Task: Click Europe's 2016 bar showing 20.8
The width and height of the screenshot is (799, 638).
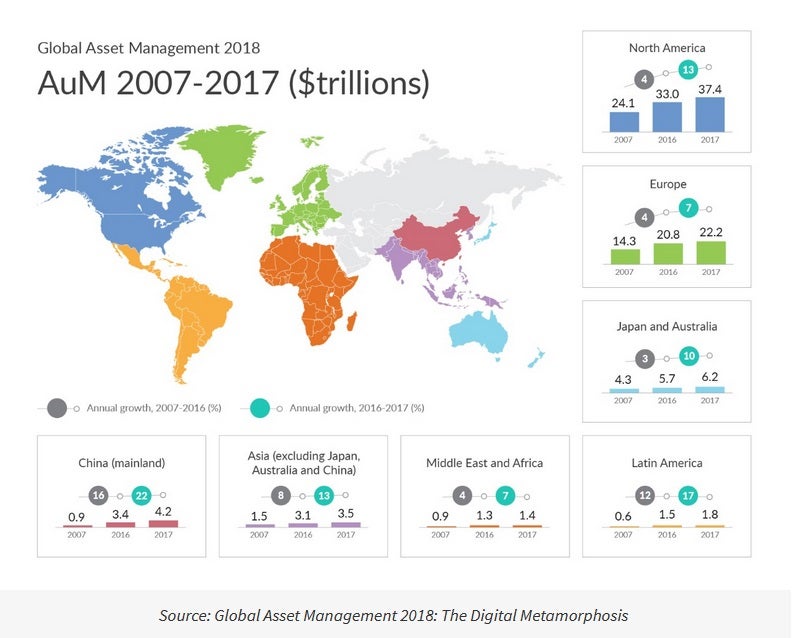Action: 666,254
